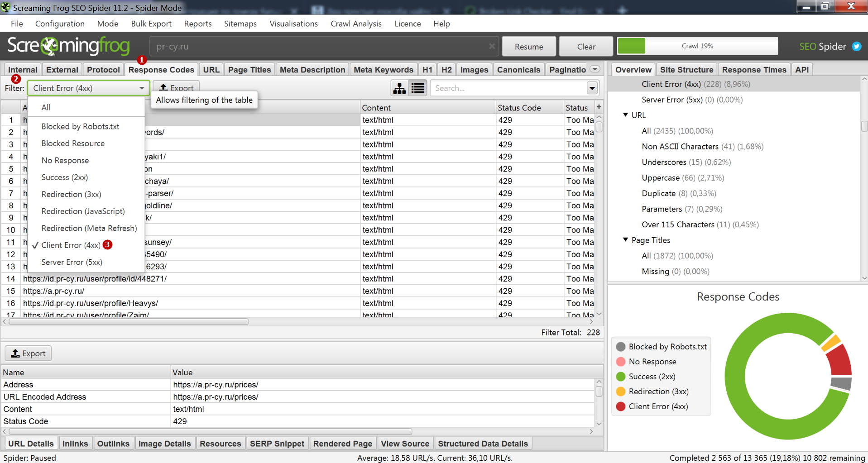Switch to tree view icon
The image size is (868, 463).
point(399,88)
